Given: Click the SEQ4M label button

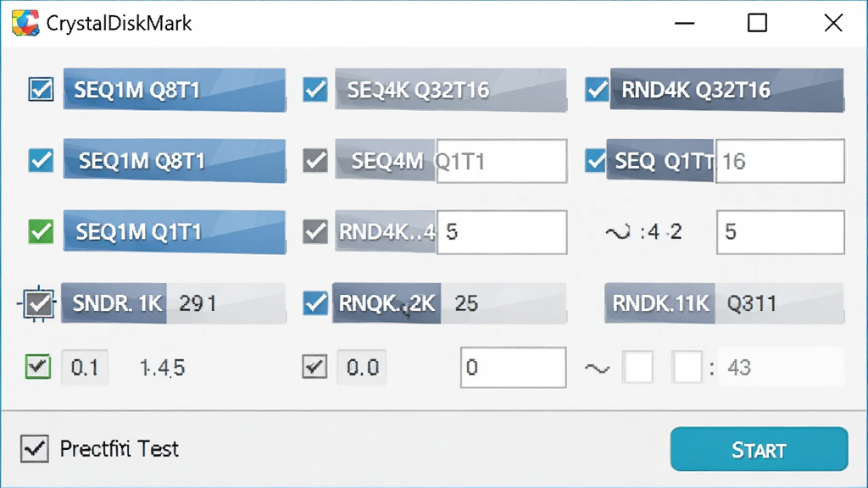Looking at the screenshot, I should (386, 161).
